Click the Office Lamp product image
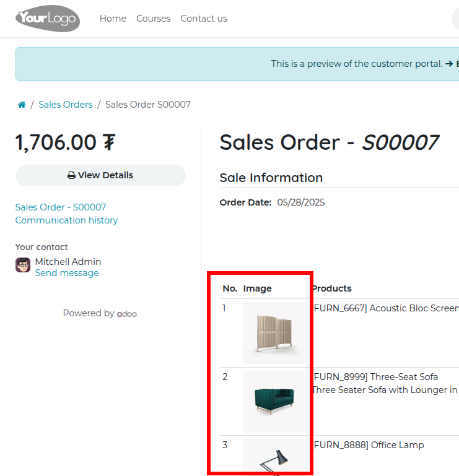 (274, 457)
